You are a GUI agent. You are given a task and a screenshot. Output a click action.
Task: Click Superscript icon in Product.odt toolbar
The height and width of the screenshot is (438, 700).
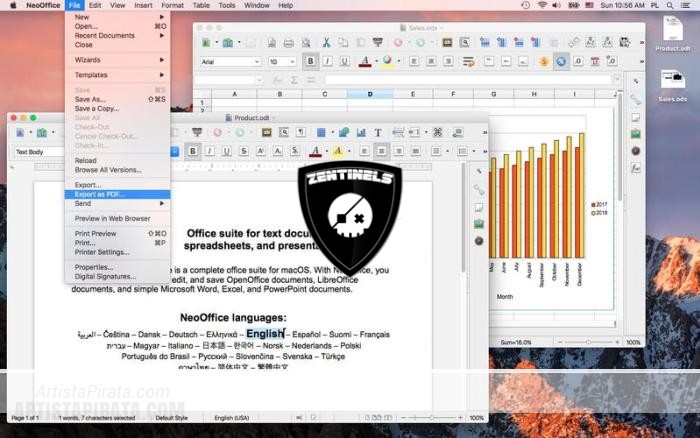[x=261, y=151]
